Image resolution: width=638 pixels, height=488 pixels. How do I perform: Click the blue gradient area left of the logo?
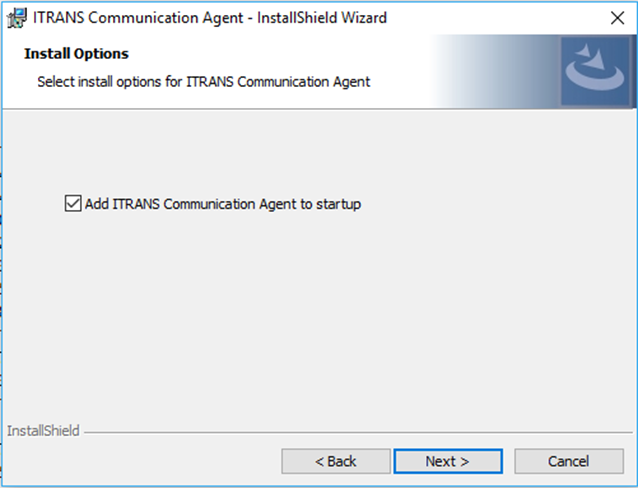(500, 72)
